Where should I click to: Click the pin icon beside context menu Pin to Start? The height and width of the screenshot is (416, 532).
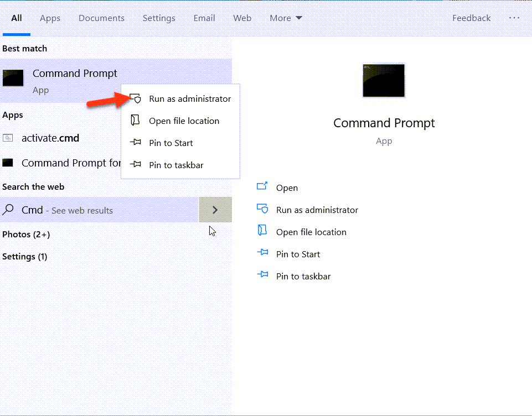coord(136,143)
